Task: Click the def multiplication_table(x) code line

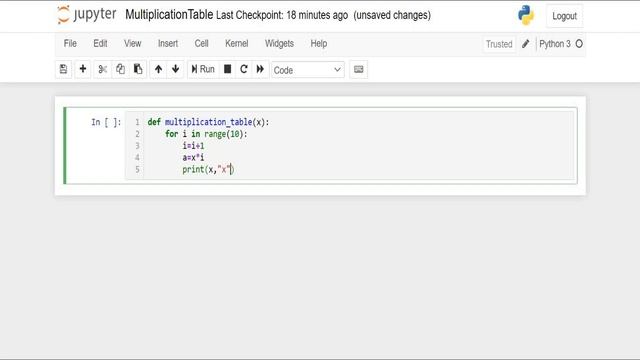Action: pyautogui.click(x=209, y=122)
